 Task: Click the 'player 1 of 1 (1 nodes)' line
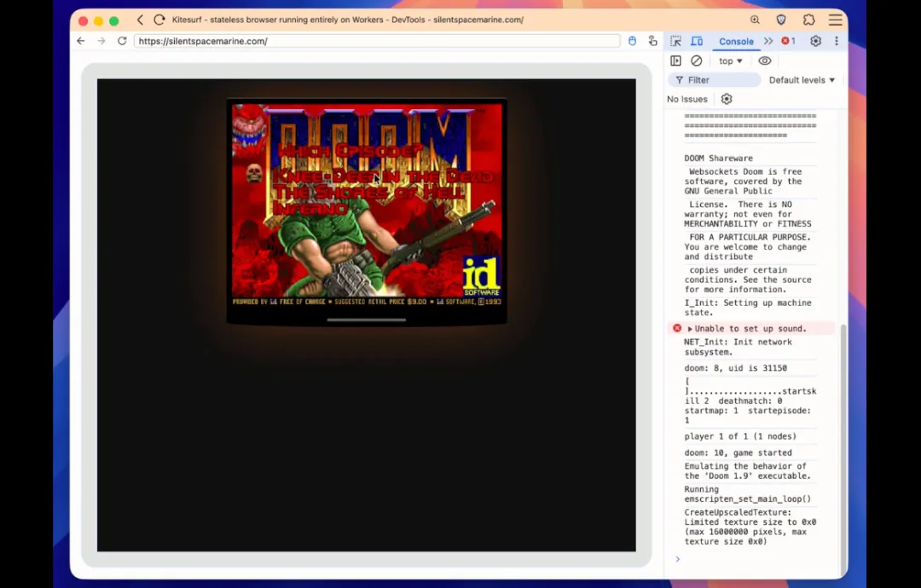click(740, 436)
